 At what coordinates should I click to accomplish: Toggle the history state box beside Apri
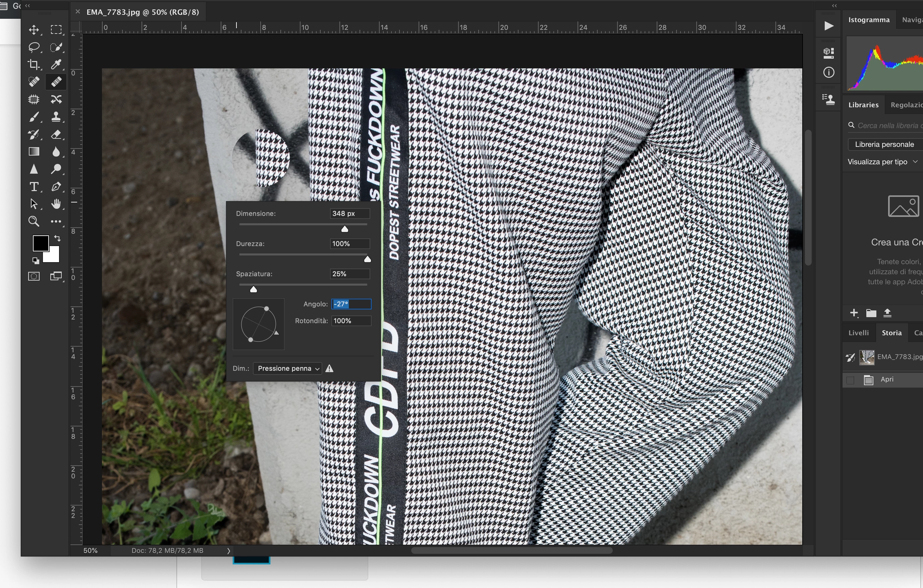(850, 380)
